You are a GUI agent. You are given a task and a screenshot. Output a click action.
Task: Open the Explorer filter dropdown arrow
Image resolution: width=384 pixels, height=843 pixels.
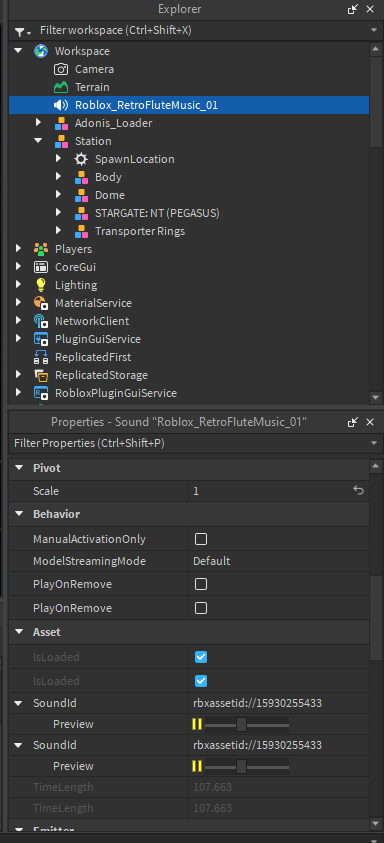374,31
